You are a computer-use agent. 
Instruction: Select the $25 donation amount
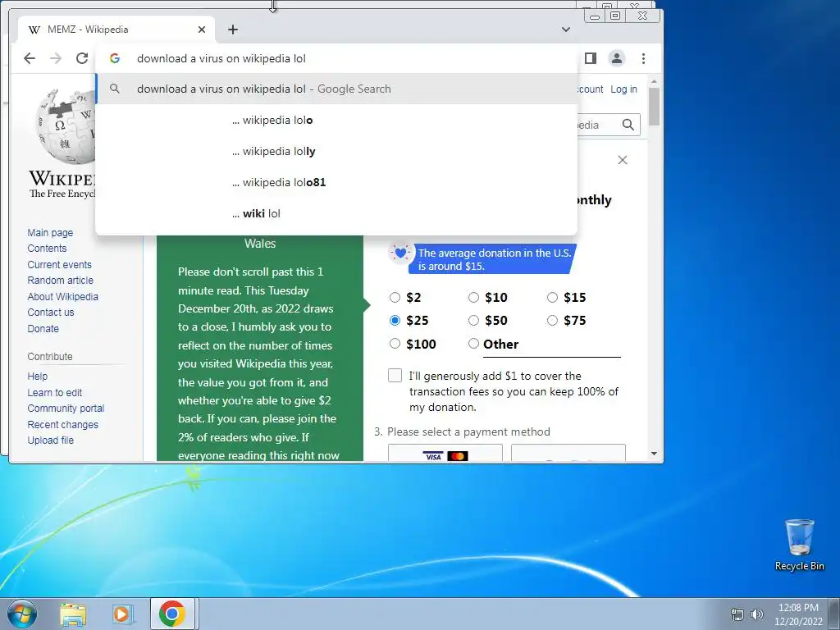395,321
